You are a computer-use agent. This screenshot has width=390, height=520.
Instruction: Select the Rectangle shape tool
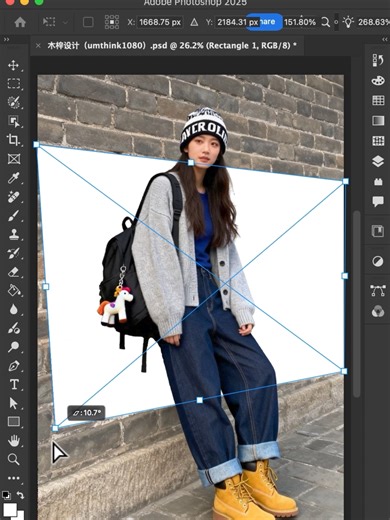point(14,422)
